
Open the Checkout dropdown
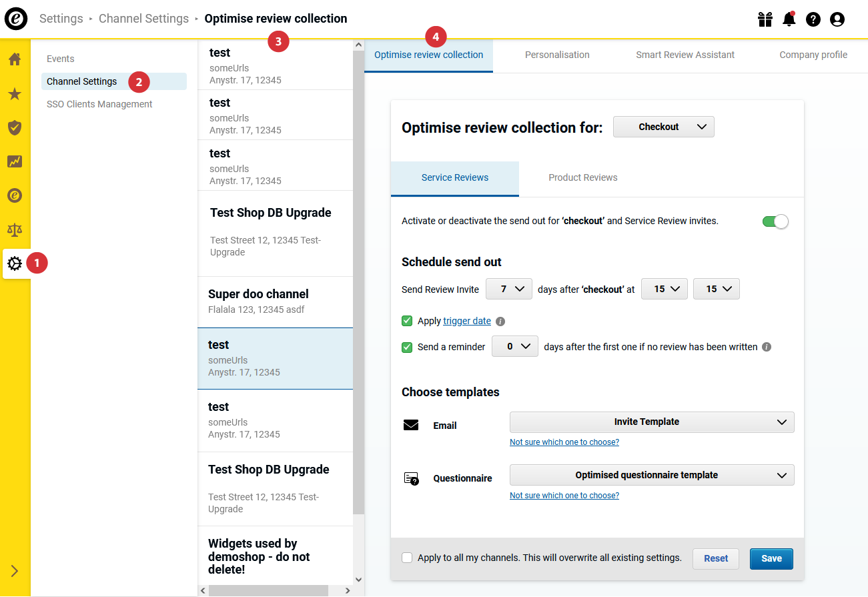point(664,127)
